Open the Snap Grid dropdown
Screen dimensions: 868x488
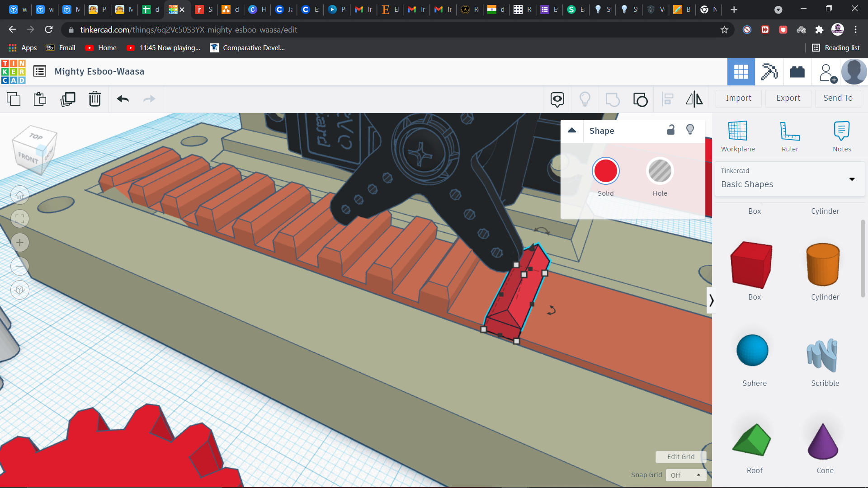click(x=685, y=475)
